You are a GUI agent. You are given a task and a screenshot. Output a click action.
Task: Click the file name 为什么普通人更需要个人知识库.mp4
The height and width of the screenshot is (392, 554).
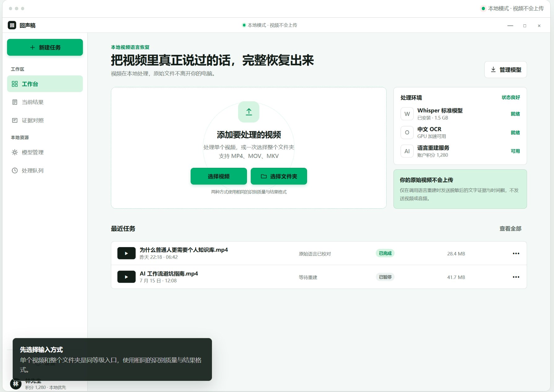[184, 250]
